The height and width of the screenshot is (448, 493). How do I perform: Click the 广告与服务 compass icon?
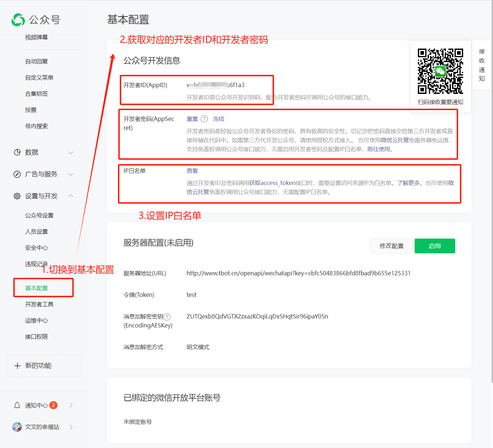pos(17,174)
